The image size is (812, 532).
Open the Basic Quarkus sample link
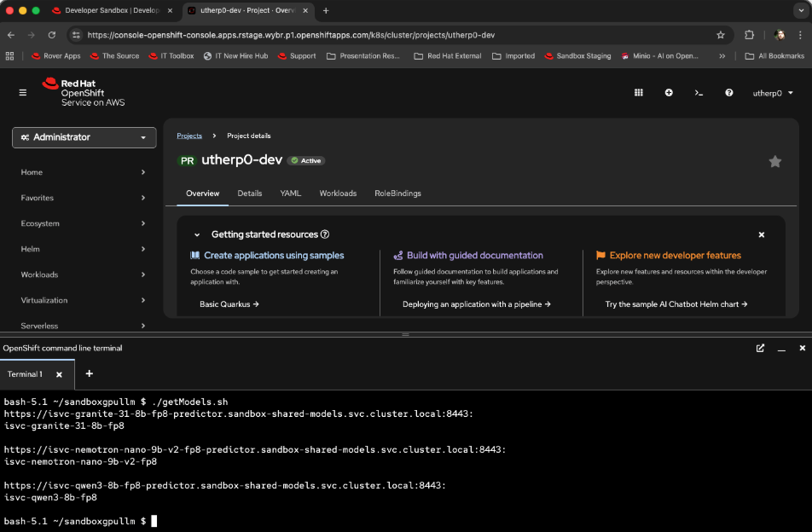[x=229, y=304]
